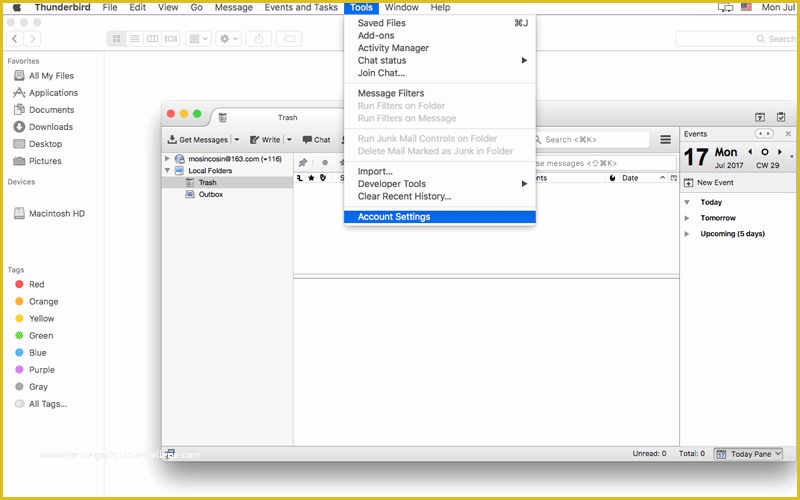Screen dimensions: 800x500
Task: Open Message Filters menu entry
Action: tap(440, 93)
